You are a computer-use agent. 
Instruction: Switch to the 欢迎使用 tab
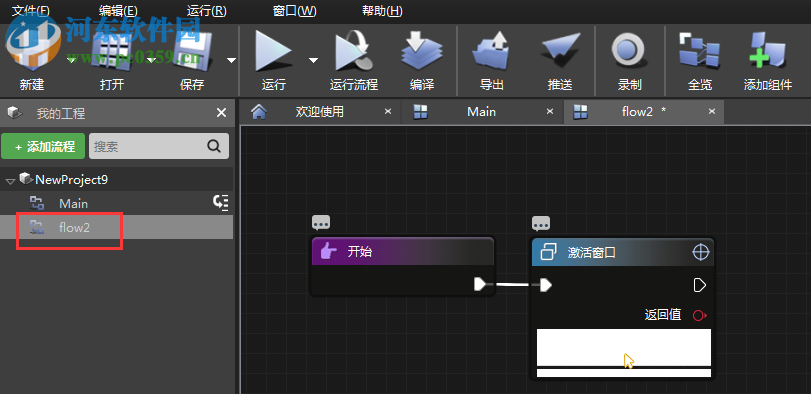[320, 112]
